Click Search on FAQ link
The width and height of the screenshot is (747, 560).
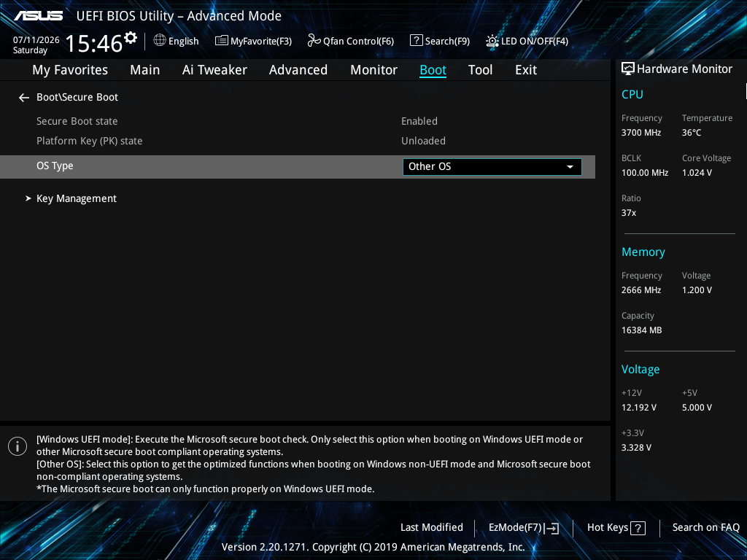(705, 527)
